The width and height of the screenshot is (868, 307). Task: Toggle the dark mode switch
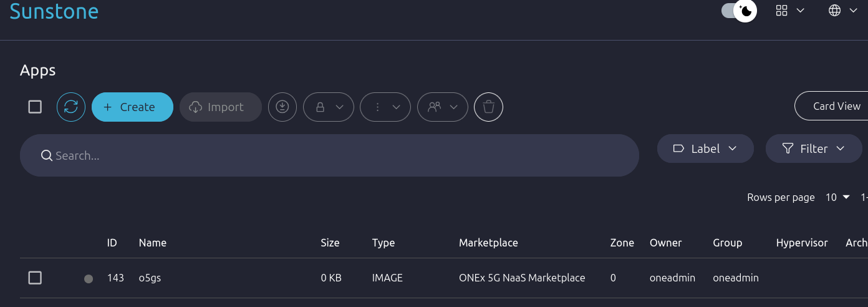(739, 11)
